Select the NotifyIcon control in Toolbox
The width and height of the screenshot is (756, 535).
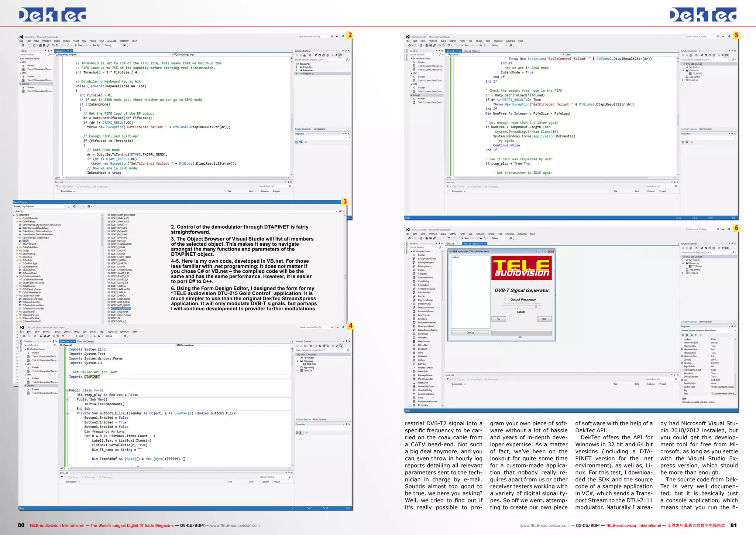point(423,383)
